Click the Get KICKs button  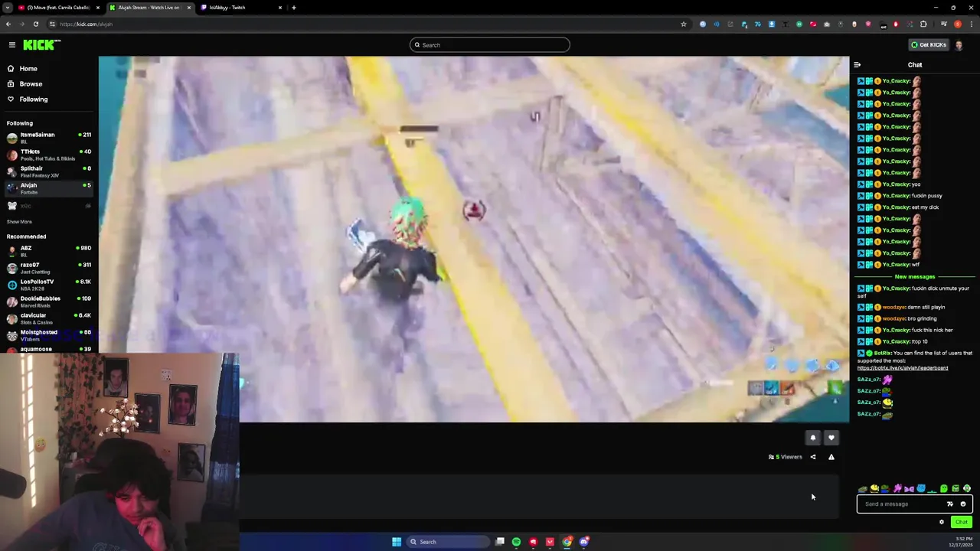[x=928, y=44]
